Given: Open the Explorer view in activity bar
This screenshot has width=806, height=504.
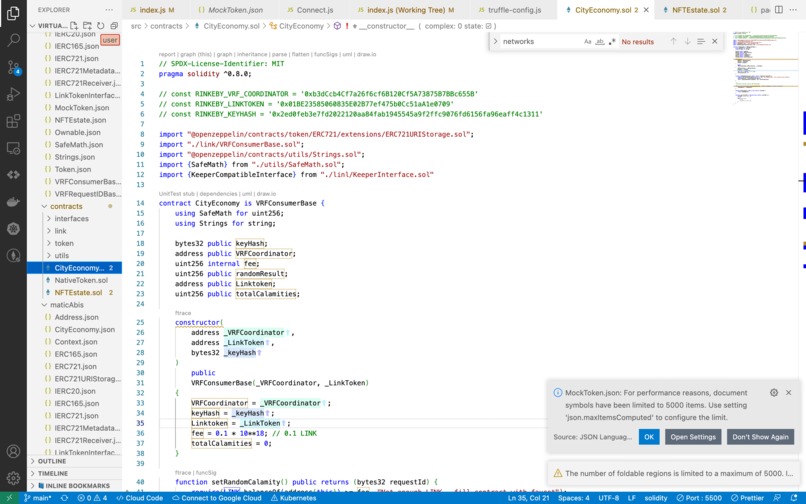Looking at the screenshot, I should 13,13.
